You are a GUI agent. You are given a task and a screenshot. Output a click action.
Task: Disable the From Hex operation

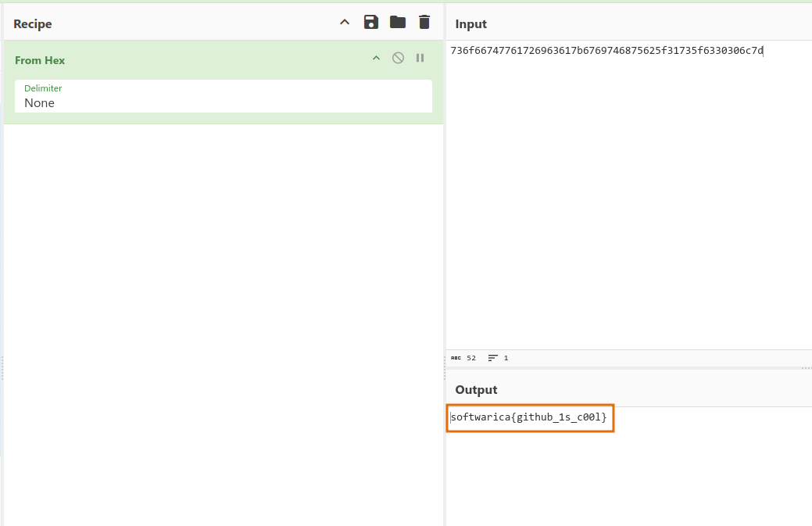pyautogui.click(x=398, y=58)
